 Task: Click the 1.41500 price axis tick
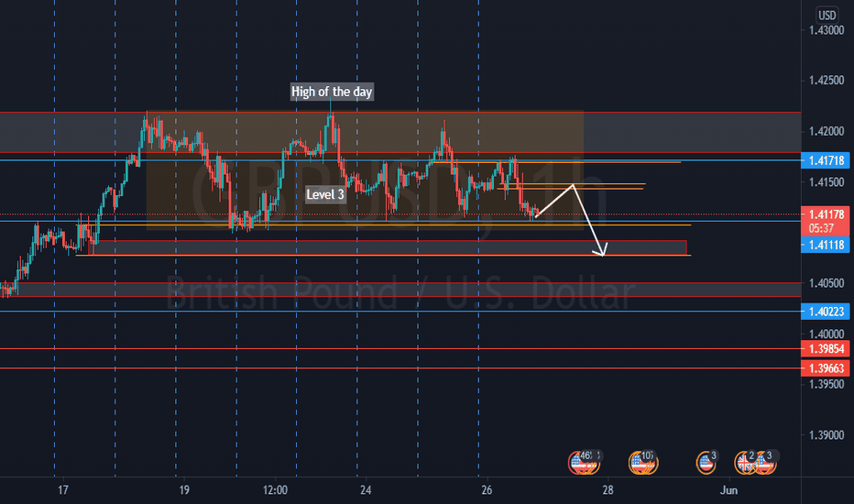point(827,182)
